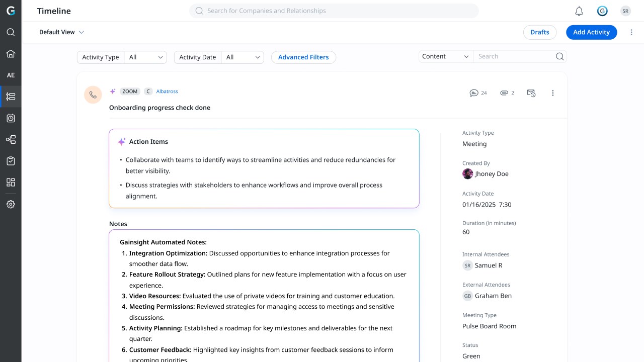
Task: Click the Onboarding progress check done title
Action: (x=160, y=108)
